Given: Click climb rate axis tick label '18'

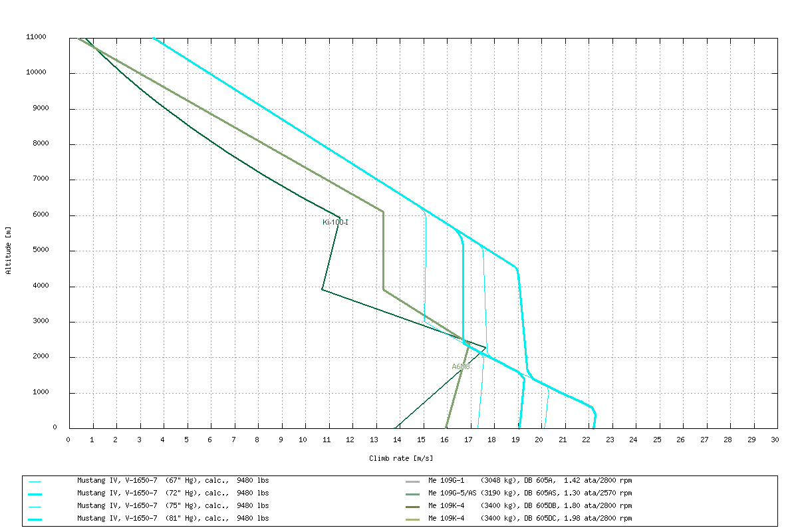Looking at the screenshot, I should click(493, 440).
